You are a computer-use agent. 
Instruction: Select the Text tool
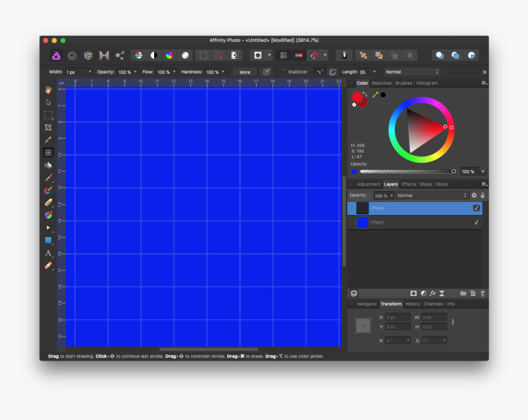click(48, 254)
